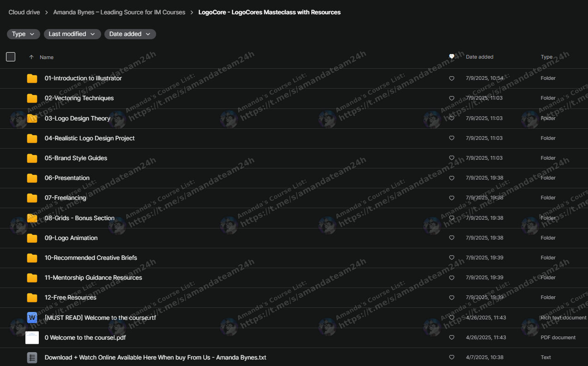Viewport: 588px width, 366px height.
Task: Click the 04-Realistic Logo Design Project folder icon
Action: [31, 138]
